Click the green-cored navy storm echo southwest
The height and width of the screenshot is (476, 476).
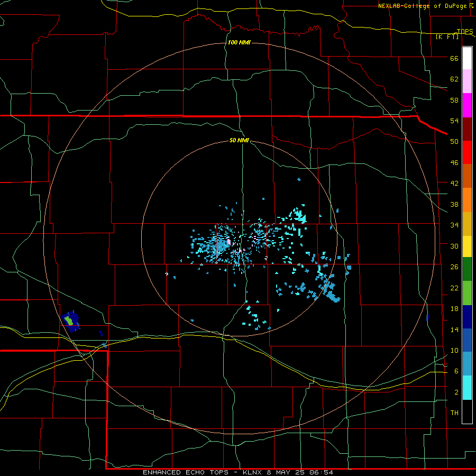pos(70,322)
